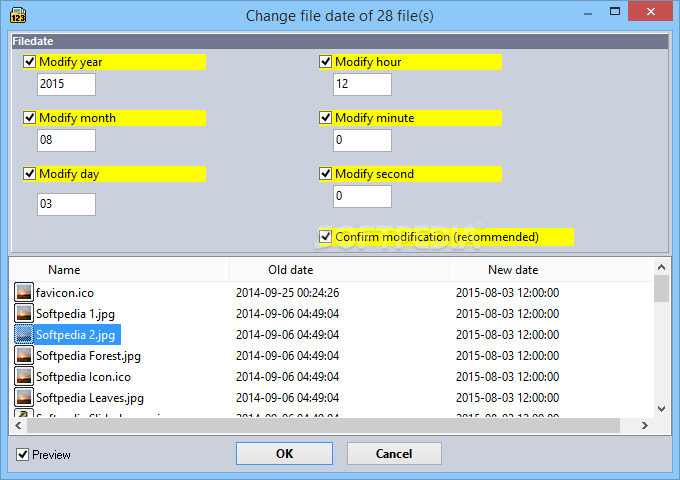Screen dimensions: 680x480
Task: Select the Softpedia 1.jpg file name
Action: tap(75, 313)
